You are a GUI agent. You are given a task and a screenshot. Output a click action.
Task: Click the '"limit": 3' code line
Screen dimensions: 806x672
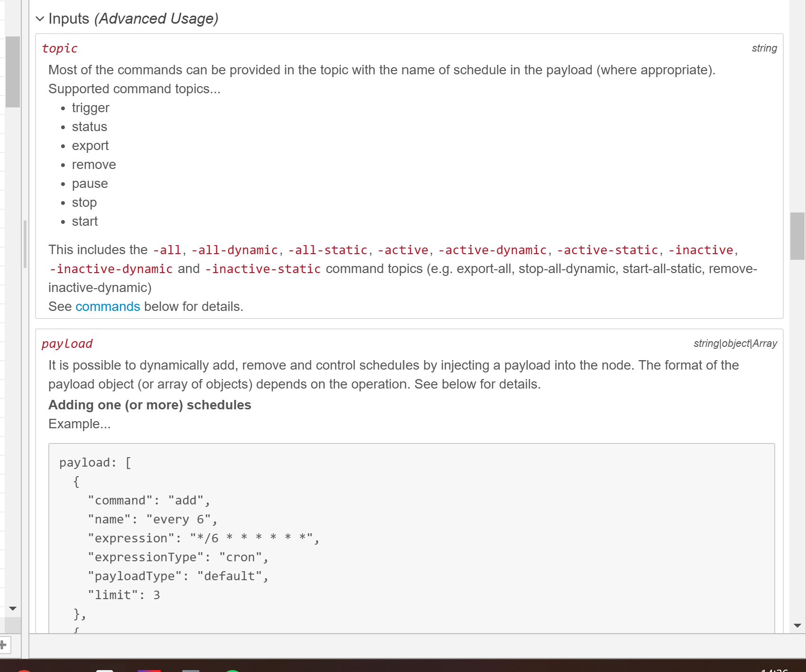(124, 595)
